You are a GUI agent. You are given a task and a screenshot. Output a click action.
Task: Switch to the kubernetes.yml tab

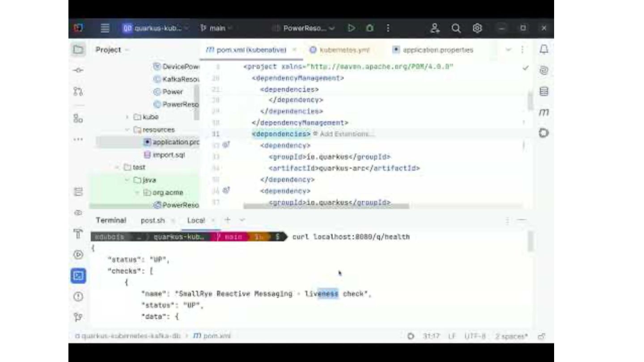(x=340, y=50)
